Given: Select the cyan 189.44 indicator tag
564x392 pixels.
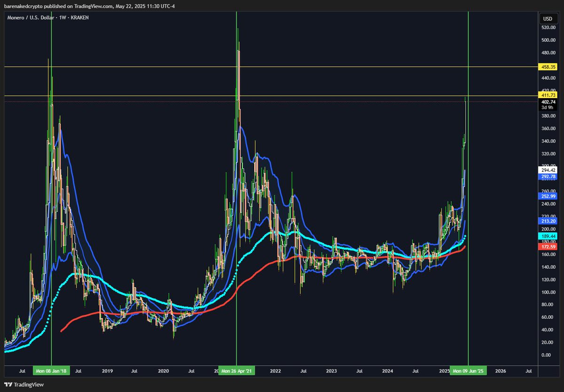Looking at the screenshot, I should point(548,236).
